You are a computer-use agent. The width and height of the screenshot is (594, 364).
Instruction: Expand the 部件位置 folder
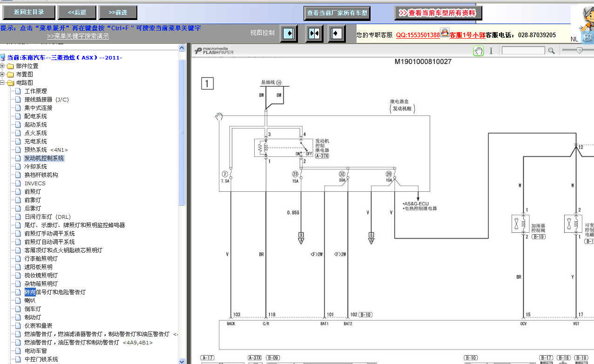(x=2, y=66)
